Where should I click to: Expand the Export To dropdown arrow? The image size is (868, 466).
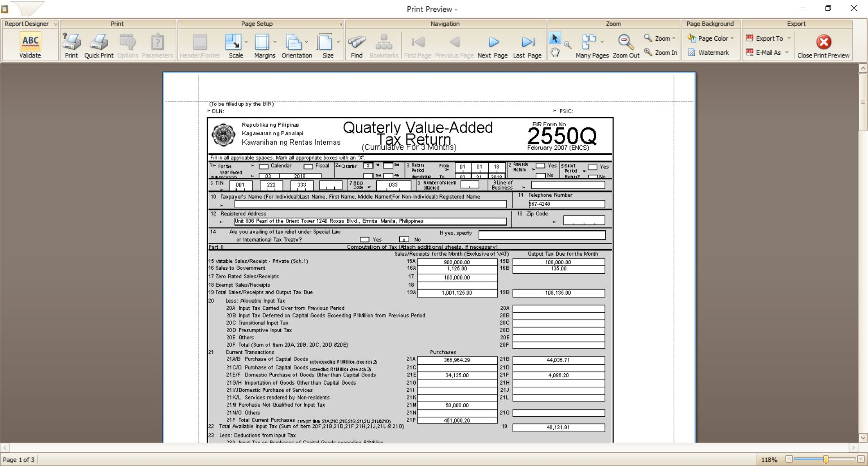pyautogui.click(x=789, y=38)
